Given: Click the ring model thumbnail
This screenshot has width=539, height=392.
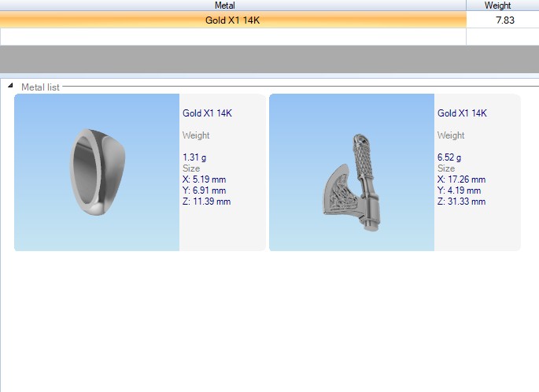Looking at the screenshot, I should pyautogui.click(x=97, y=172).
